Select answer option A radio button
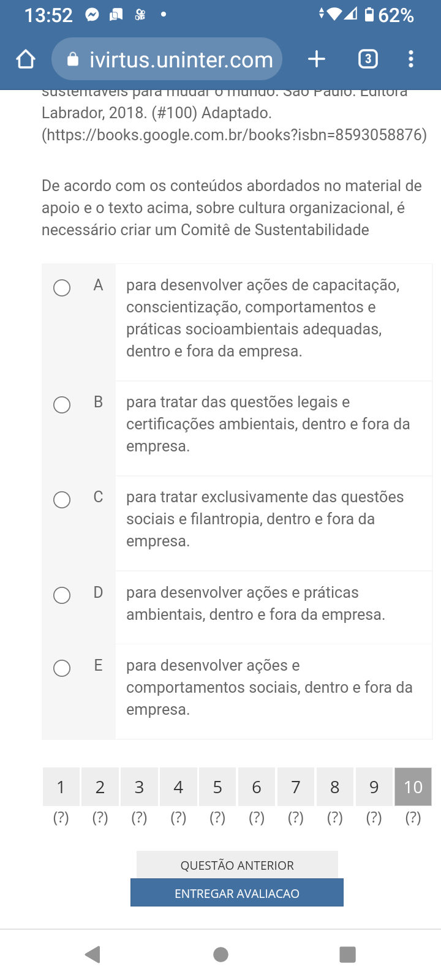441x980 pixels. [x=62, y=288]
